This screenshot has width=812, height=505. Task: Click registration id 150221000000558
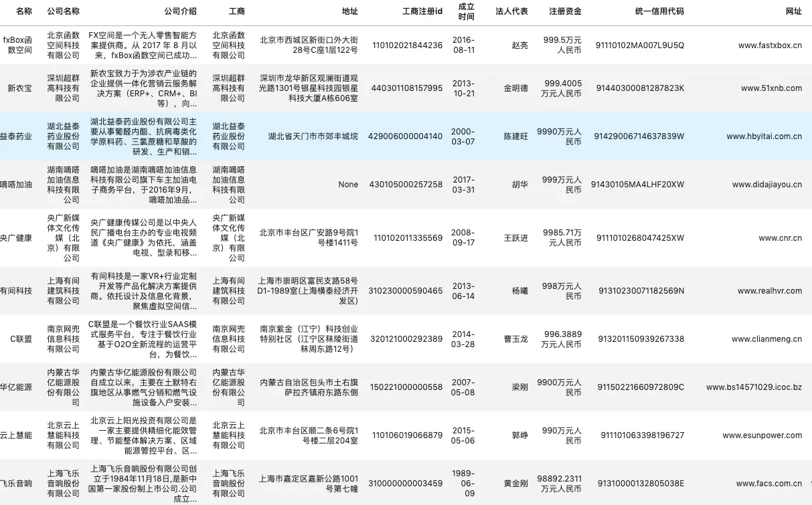coord(407,387)
